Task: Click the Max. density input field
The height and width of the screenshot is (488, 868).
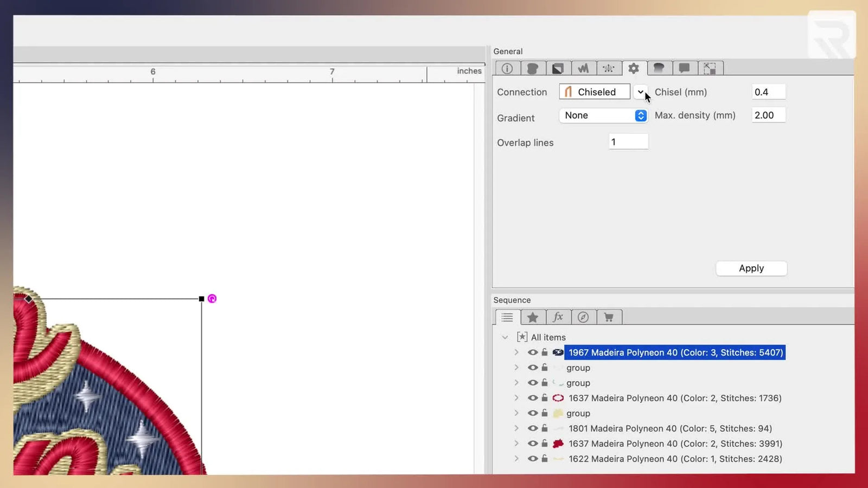Action: tap(768, 115)
